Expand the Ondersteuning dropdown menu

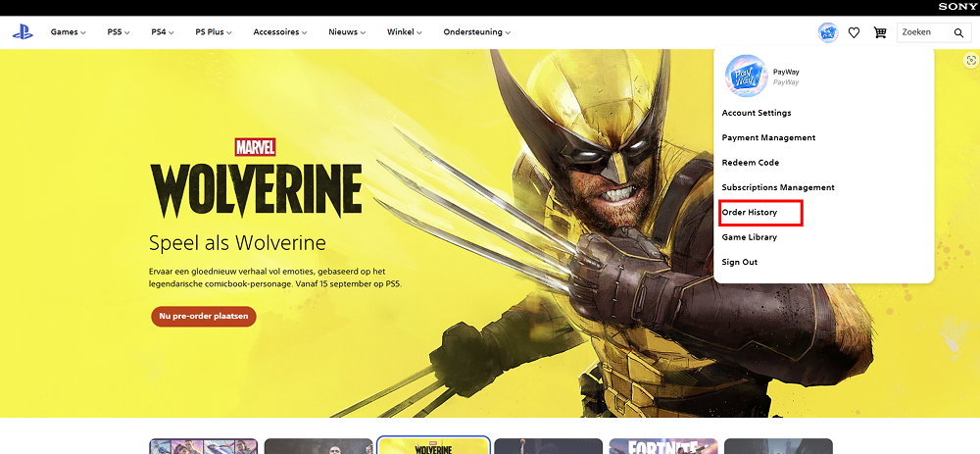point(477,32)
